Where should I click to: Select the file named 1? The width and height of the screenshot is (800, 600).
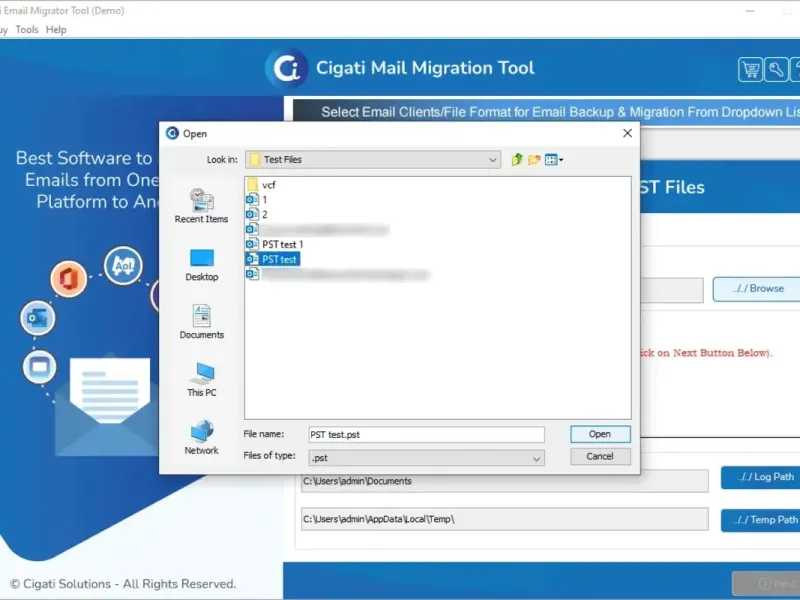[257, 199]
